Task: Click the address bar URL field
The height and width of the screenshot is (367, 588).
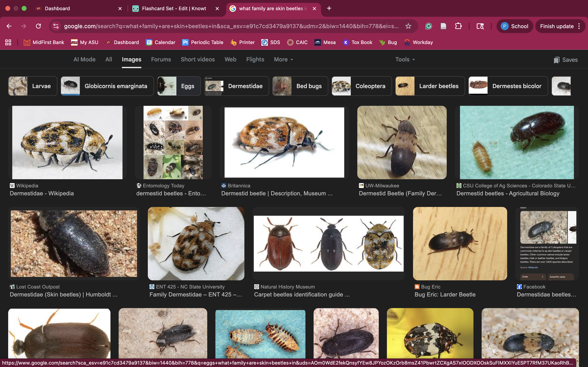Action: pyautogui.click(x=231, y=26)
